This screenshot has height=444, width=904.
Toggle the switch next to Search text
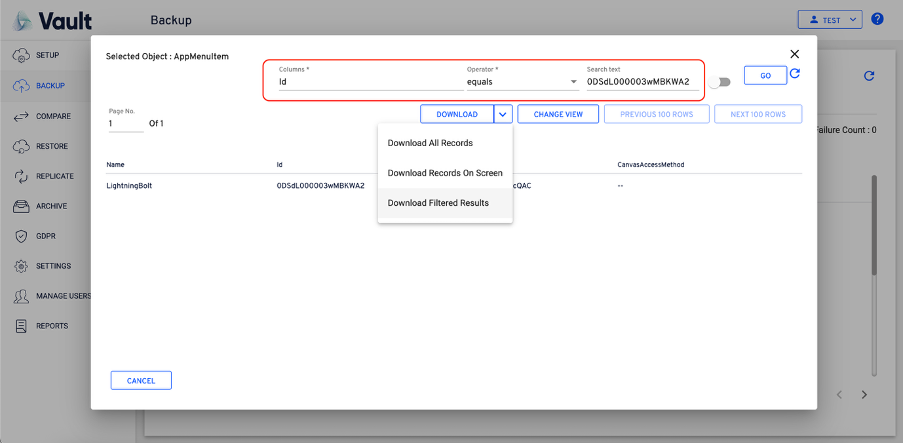pyautogui.click(x=720, y=82)
